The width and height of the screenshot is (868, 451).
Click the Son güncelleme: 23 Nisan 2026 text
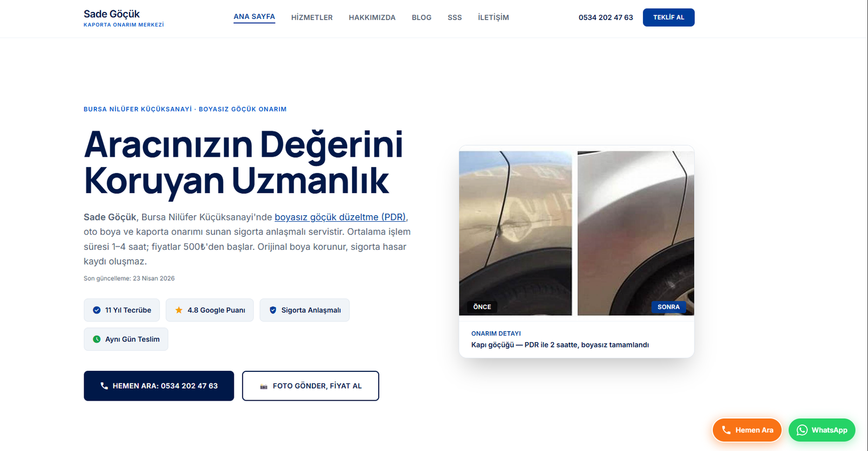129,279
